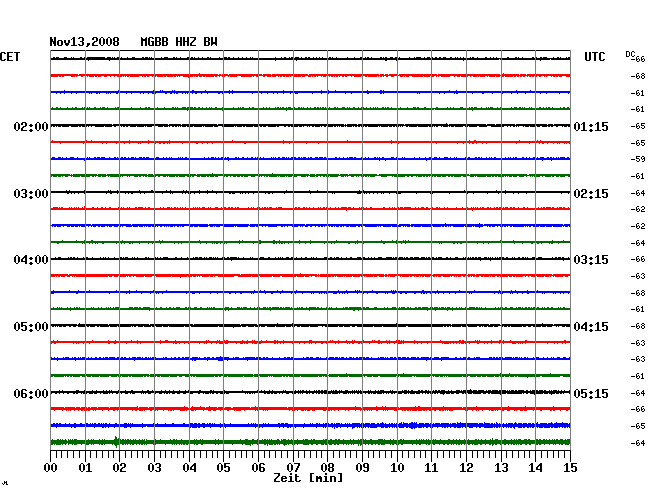Click minute tick label 08
Image resolution: width=650 pixels, height=494 pixels.
click(327, 467)
